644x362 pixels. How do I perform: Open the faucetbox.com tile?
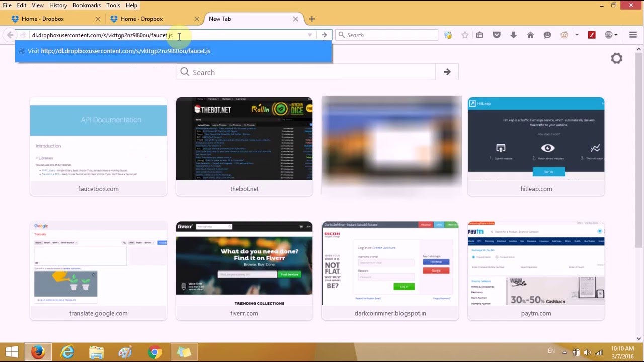pyautogui.click(x=98, y=146)
